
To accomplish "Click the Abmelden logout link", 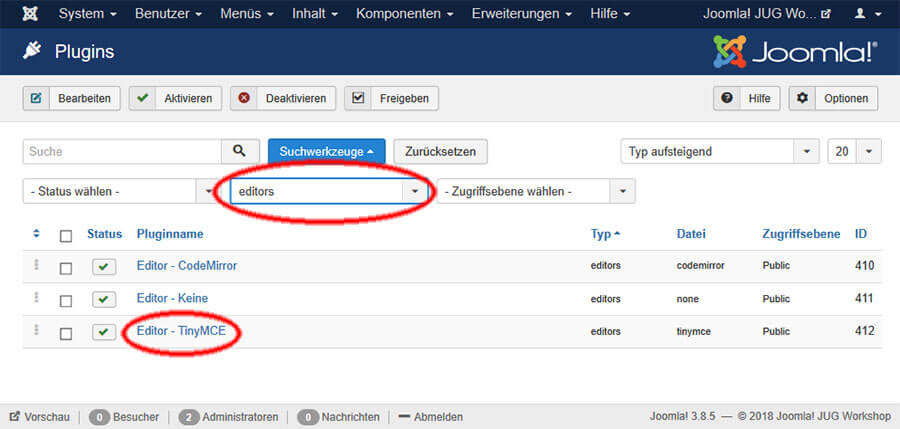I will 430,417.
